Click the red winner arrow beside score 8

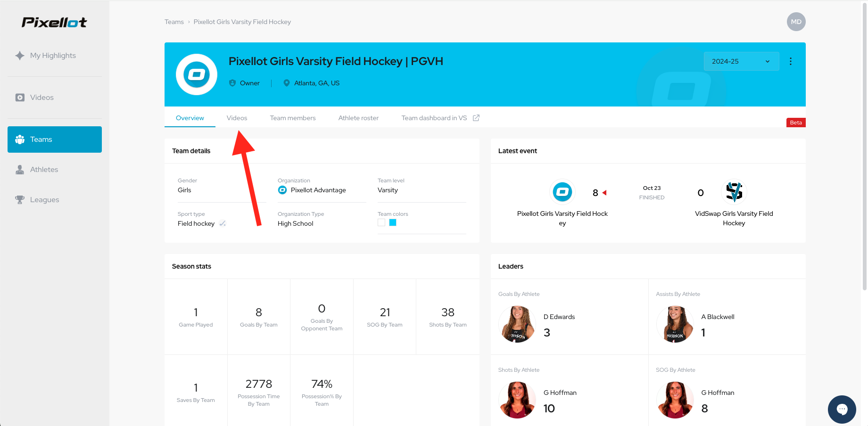click(x=604, y=193)
